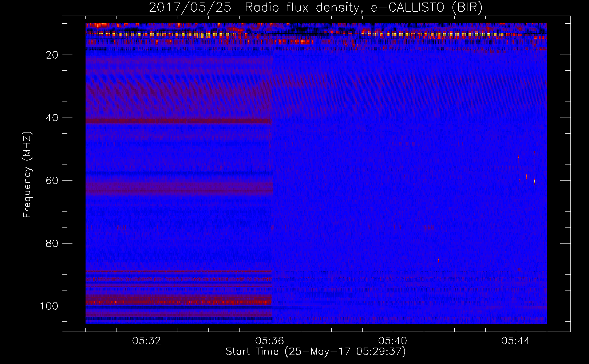
Task: Select the 05:32 time tick label
Action: (147, 341)
